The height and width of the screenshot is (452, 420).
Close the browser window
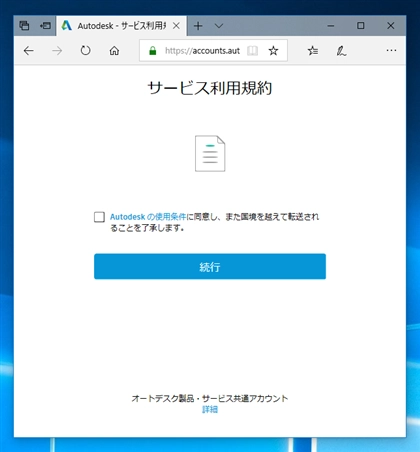[391, 26]
